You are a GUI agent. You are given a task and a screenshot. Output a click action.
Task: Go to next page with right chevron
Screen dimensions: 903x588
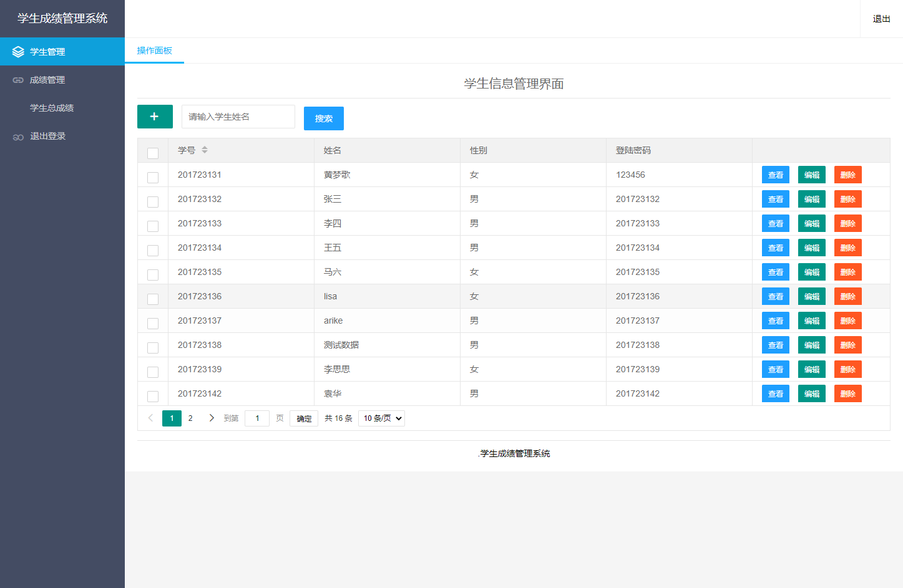[212, 418]
